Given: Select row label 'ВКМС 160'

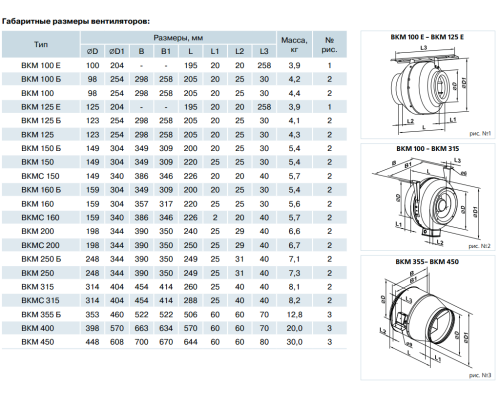Looking at the screenshot, I should [x=40, y=217].
